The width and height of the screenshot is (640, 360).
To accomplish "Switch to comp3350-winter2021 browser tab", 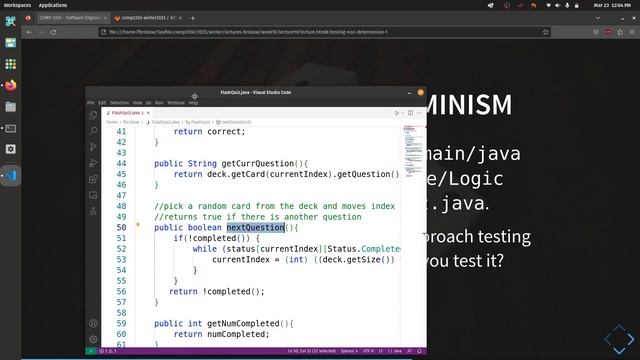I will pyautogui.click(x=148, y=18).
